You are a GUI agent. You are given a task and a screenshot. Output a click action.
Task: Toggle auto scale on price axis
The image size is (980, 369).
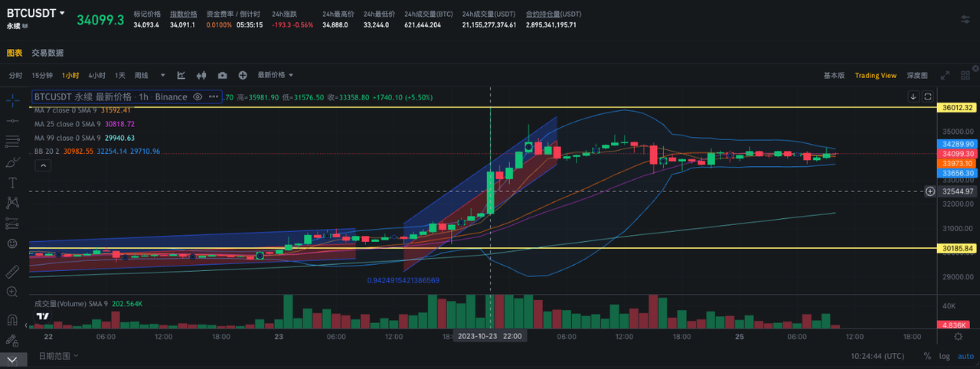[965, 356]
